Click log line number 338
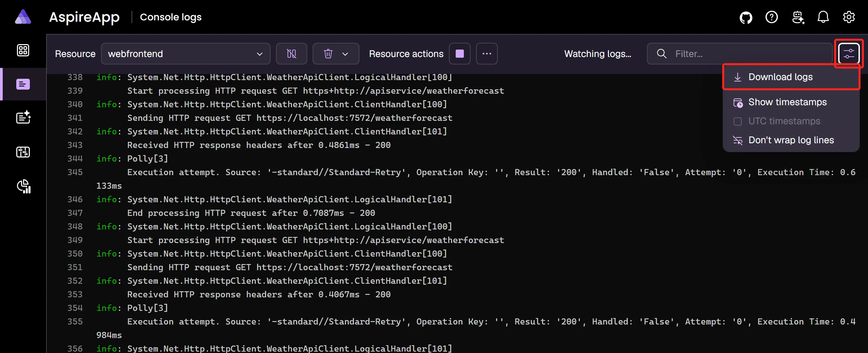Image resolution: width=868 pixels, height=353 pixels. [75, 77]
